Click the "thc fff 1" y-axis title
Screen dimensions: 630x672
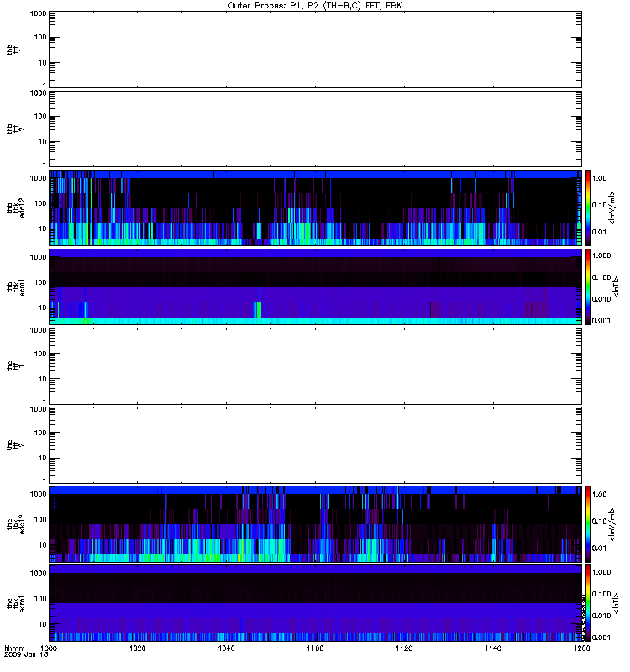tap(15, 366)
